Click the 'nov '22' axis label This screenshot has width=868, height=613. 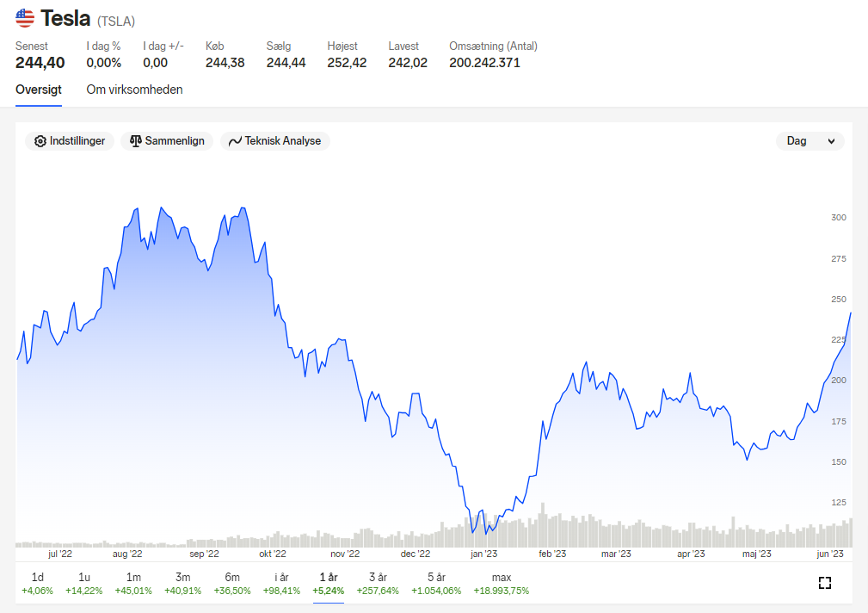pyautogui.click(x=345, y=554)
